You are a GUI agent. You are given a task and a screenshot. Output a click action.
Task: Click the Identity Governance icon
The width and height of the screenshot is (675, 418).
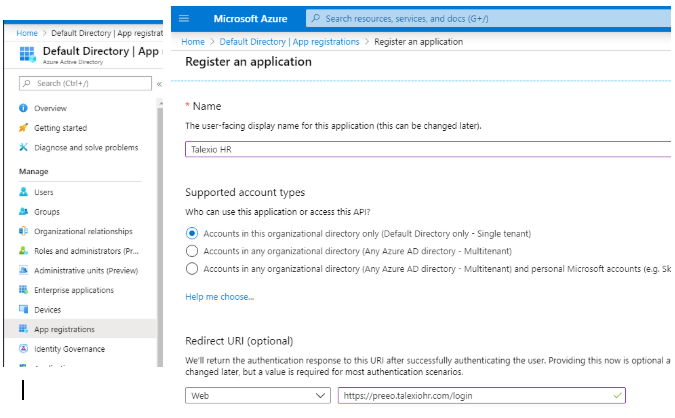click(23, 349)
